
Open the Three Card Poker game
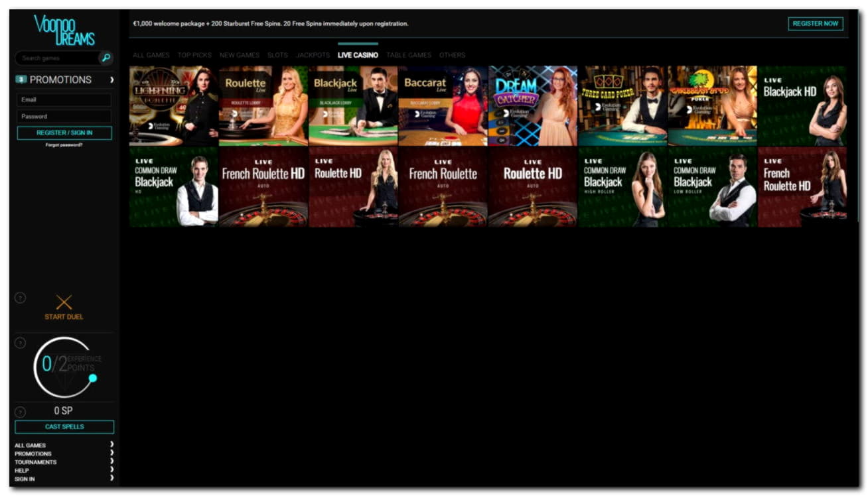(x=622, y=105)
